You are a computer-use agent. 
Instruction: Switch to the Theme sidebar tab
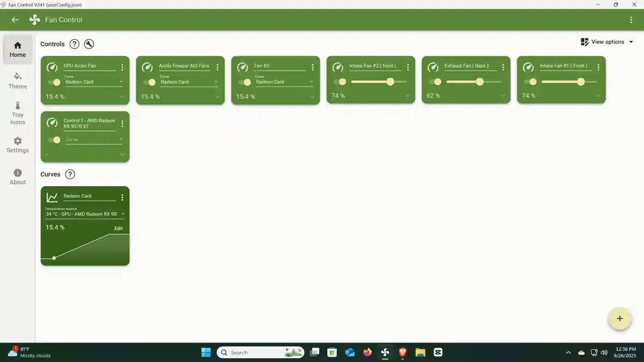point(18,80)
